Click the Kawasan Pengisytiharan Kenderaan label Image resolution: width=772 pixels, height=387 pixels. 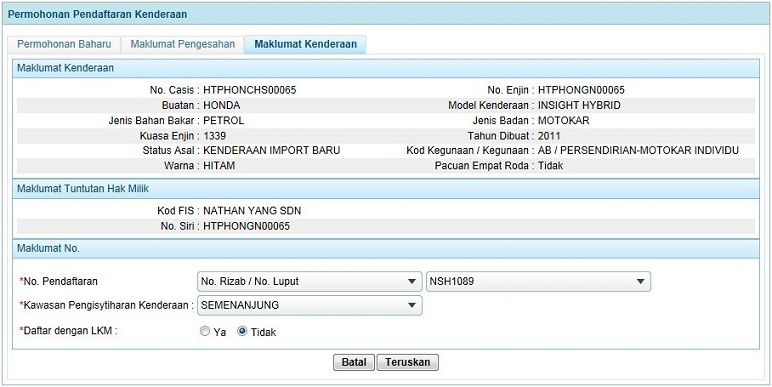[107, 305]
